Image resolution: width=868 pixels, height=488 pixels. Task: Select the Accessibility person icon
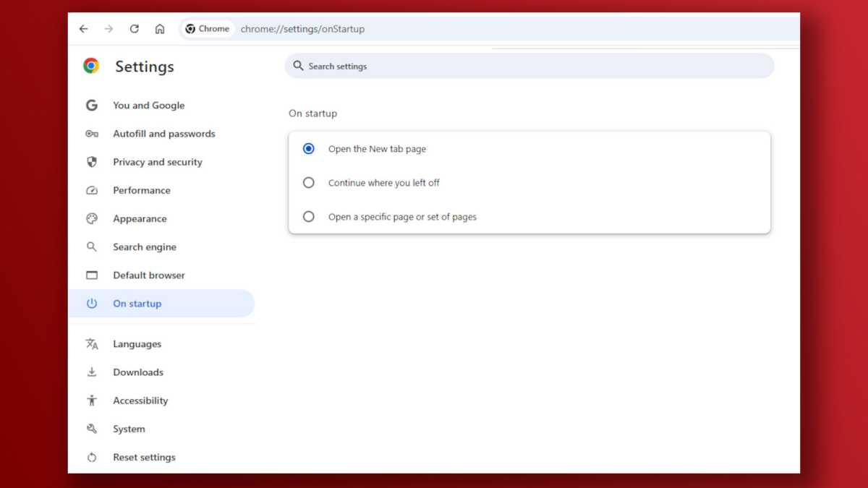tap(92, 400)
